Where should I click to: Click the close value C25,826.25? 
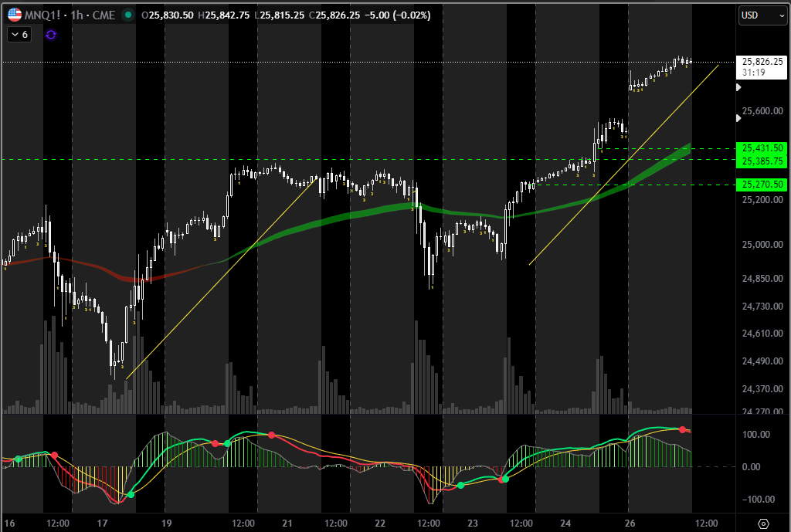pos(334,15)
